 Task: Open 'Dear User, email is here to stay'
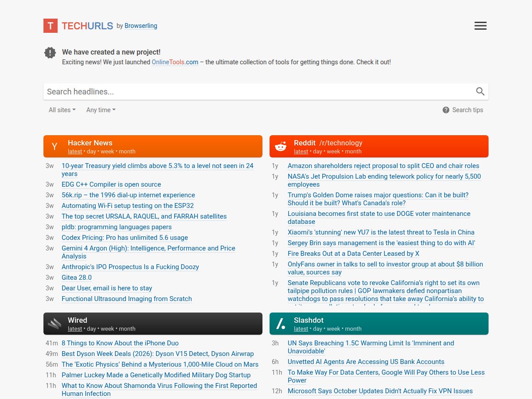[x=107, y=288]
